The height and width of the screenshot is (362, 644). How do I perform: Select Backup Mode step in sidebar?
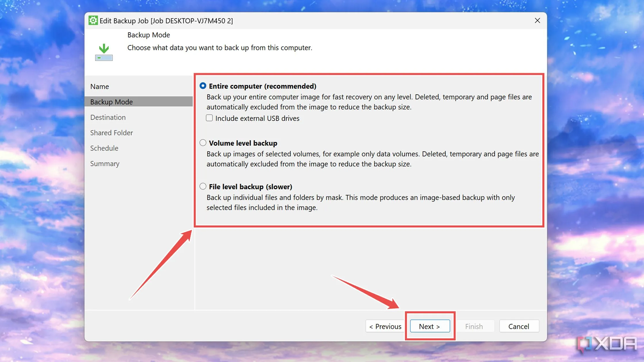[x=112, y=102]
